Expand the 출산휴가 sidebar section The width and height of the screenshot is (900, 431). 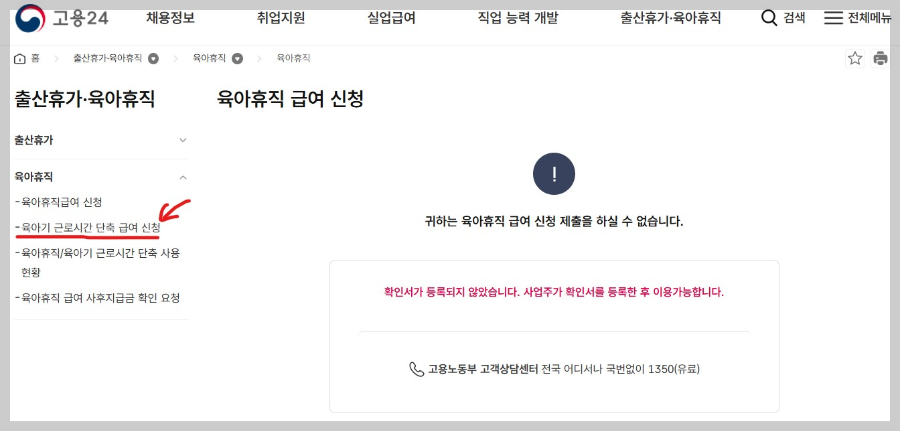pyautogui.click(x=101, y=140)
